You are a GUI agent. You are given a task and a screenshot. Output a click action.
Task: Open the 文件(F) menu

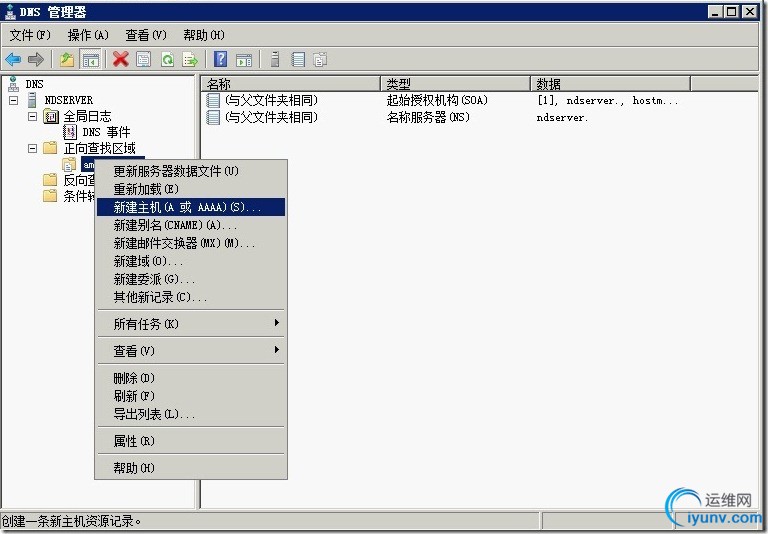pyautogui.click(x=30, y=35)
